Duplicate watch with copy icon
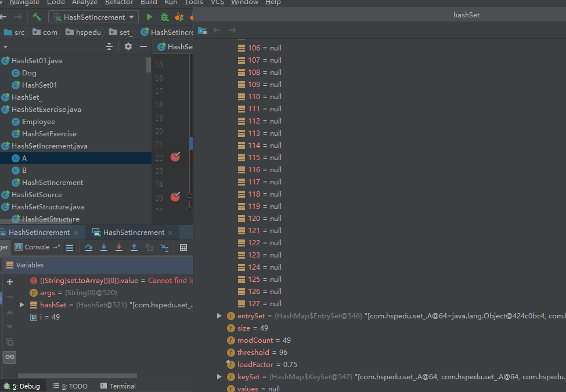 10,342
